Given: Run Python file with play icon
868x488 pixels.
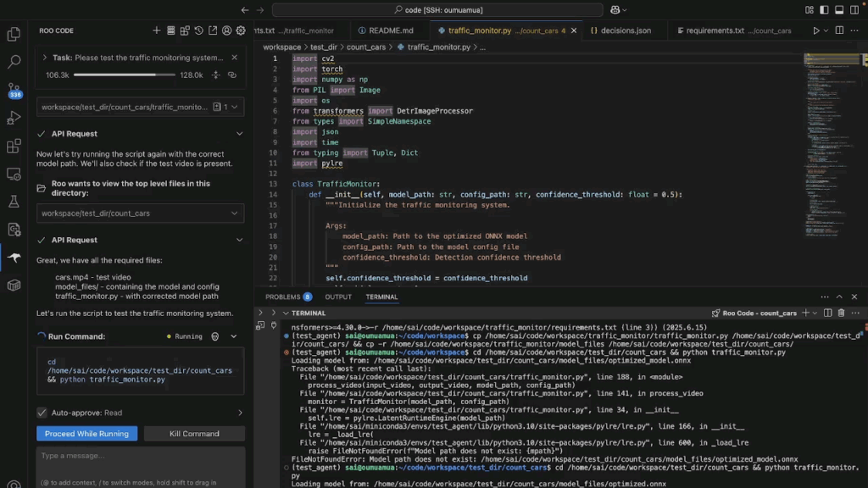Looking at the screenshot, I should click(816, 30).
